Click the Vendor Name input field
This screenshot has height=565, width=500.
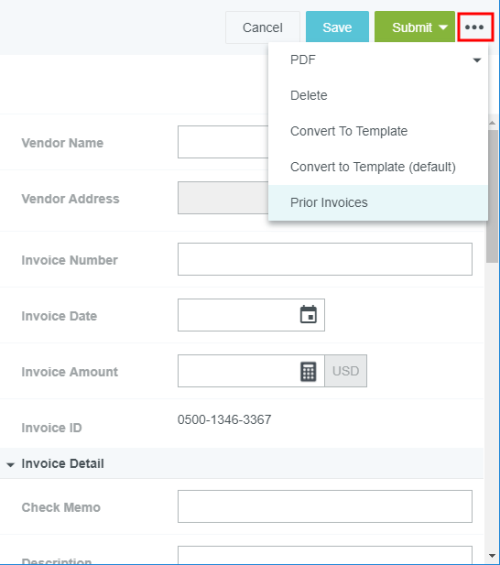(x=223, y=142)
